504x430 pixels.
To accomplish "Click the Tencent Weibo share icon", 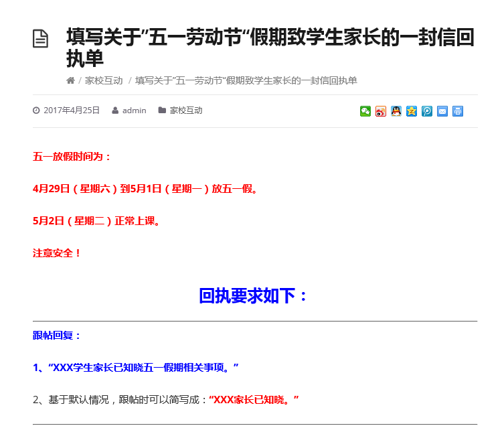I will point(426,111).
